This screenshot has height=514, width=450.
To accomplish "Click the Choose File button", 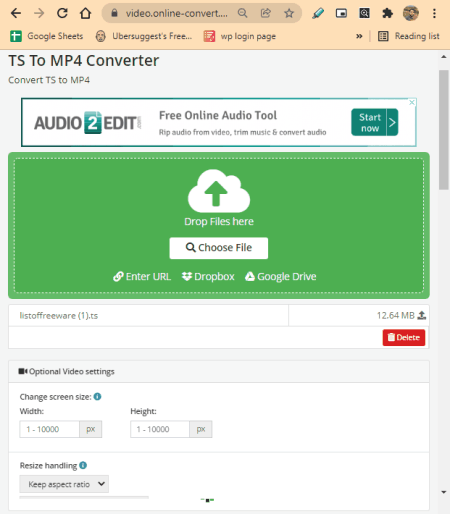I will pos(219,248).
